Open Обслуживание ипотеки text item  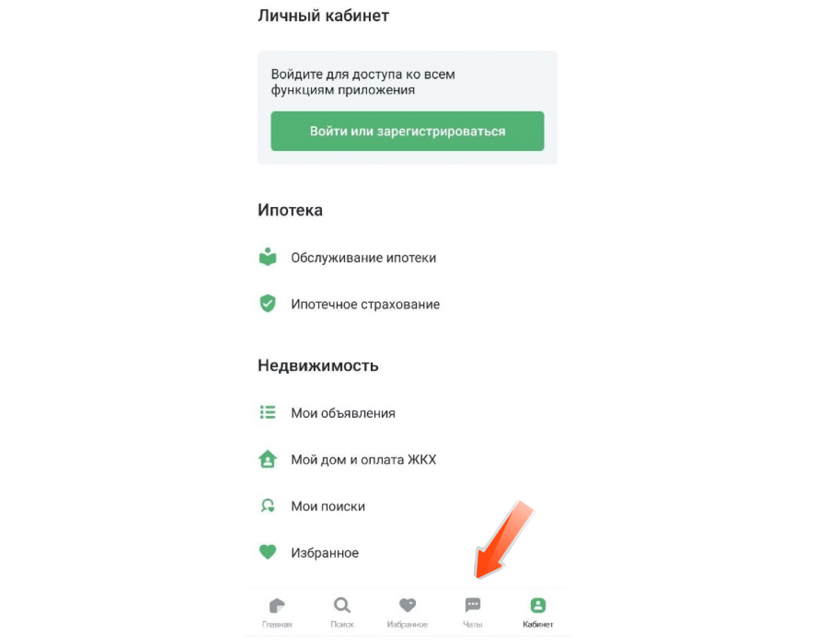click(x=363, y=258)
